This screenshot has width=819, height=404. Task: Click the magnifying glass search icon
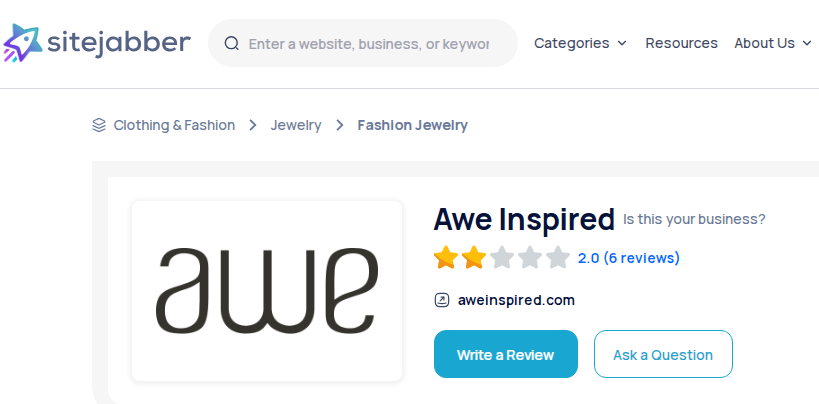(x=231, y=43)
